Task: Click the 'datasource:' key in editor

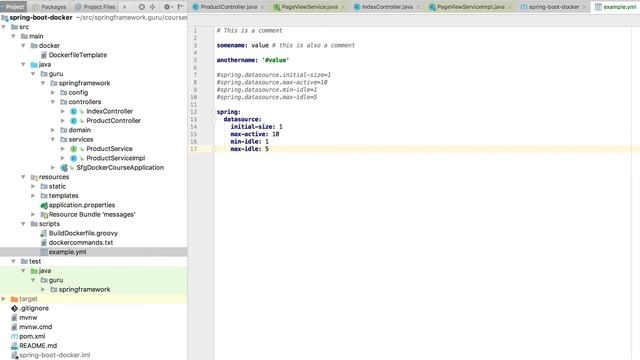Action: coord(242,119)
